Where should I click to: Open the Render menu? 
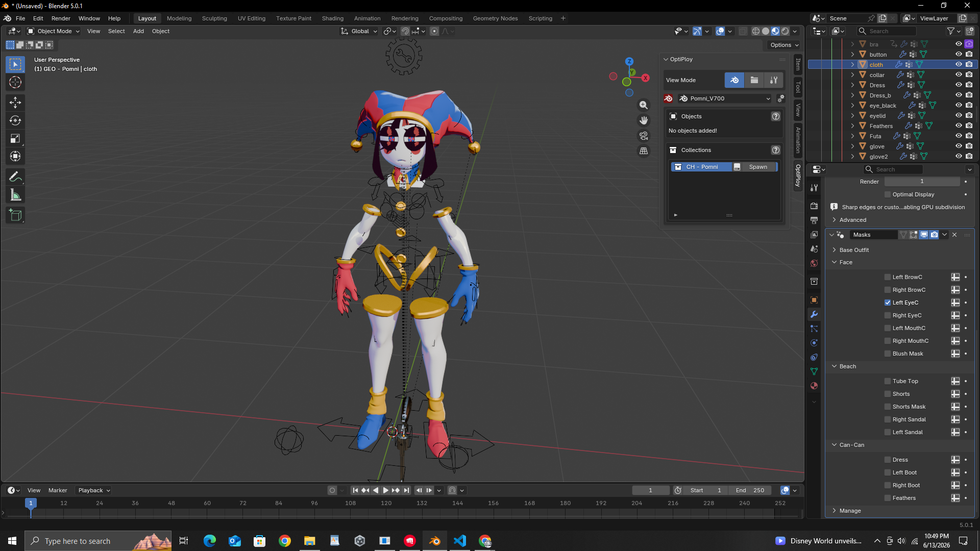pyautogui.click(x=61, y=18)
